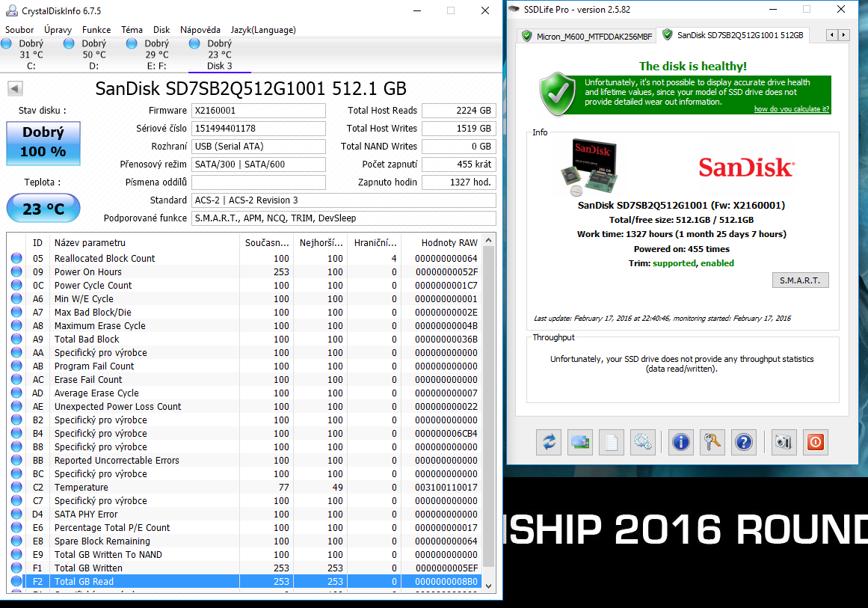Open the 'how do you calculate it?' link
Screen dimensions: 868x608
coord(792,109)
